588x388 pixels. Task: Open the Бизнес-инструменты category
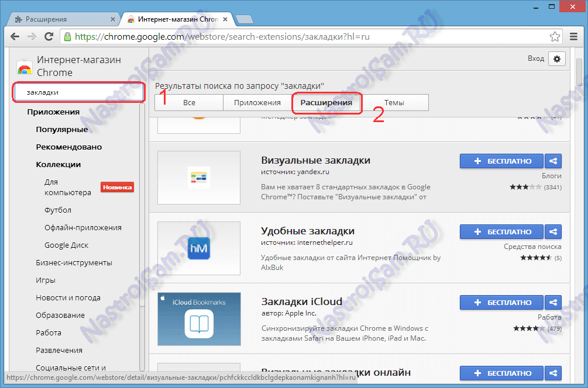[x=74, y=263]
